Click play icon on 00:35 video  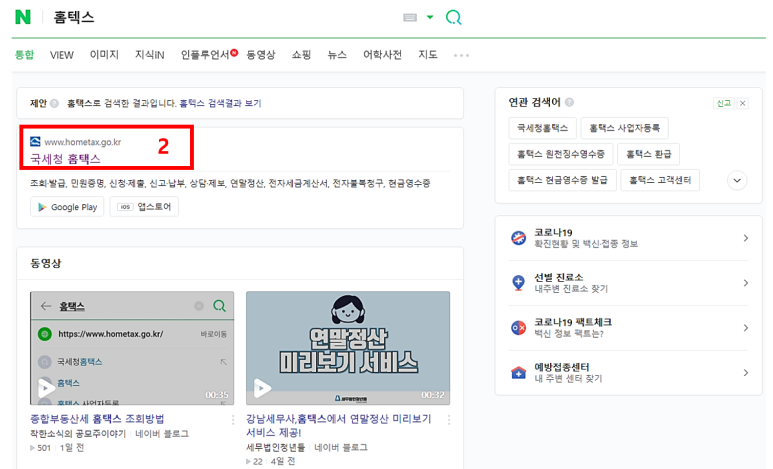(x=46, y=388)
